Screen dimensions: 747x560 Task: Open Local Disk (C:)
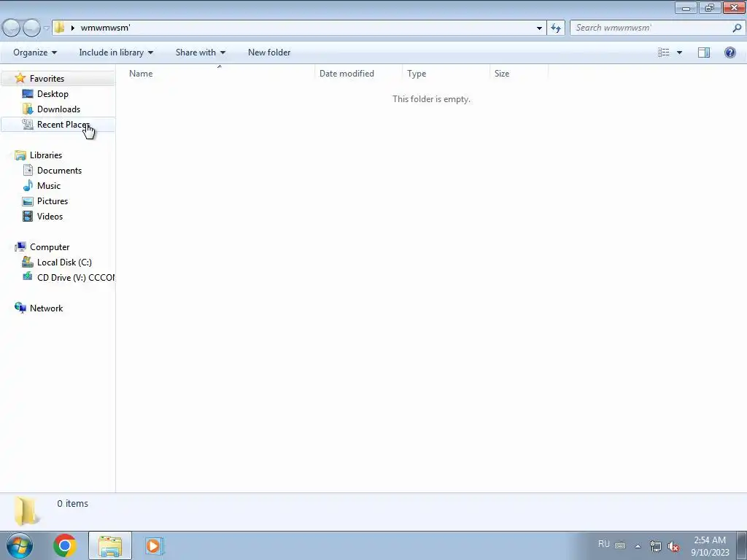click(x=64, y=262)
